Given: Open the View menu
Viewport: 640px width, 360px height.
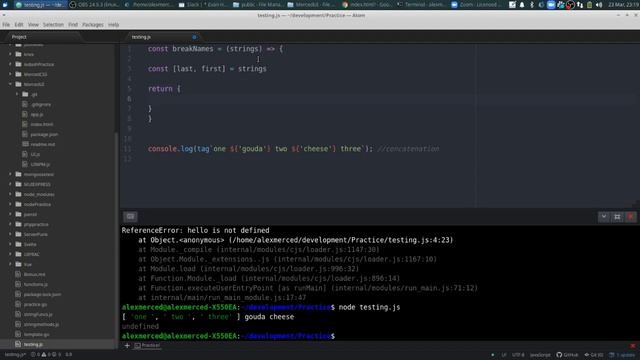Looking at the screenshot, I should pyautogui.click(x=33, y=25).
